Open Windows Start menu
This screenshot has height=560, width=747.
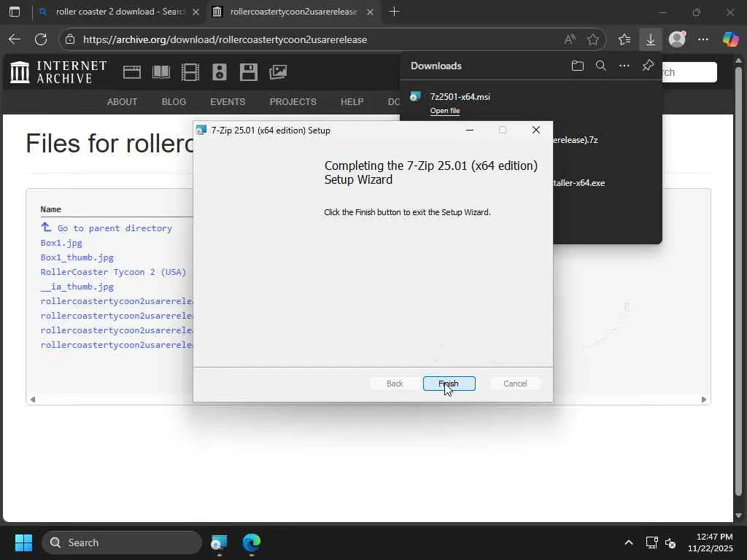pos(23,542)
